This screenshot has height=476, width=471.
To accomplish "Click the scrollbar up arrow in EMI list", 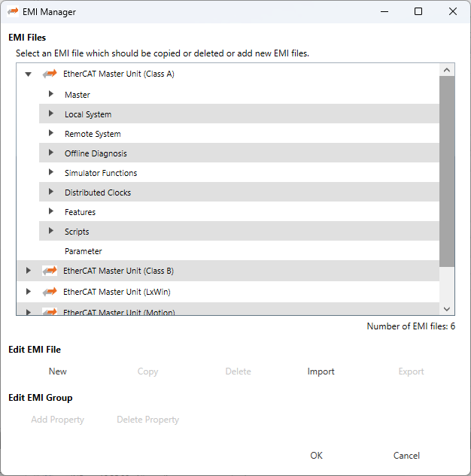I will (447, 70).
